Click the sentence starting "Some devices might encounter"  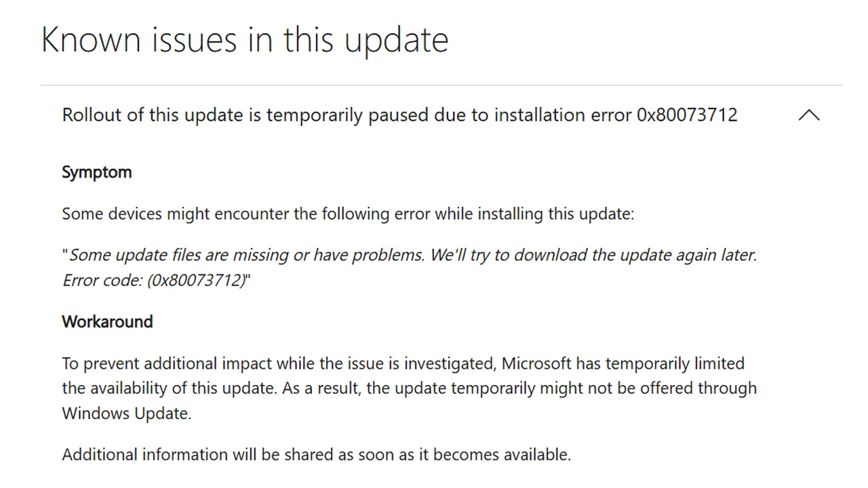[x=348, y=213]
